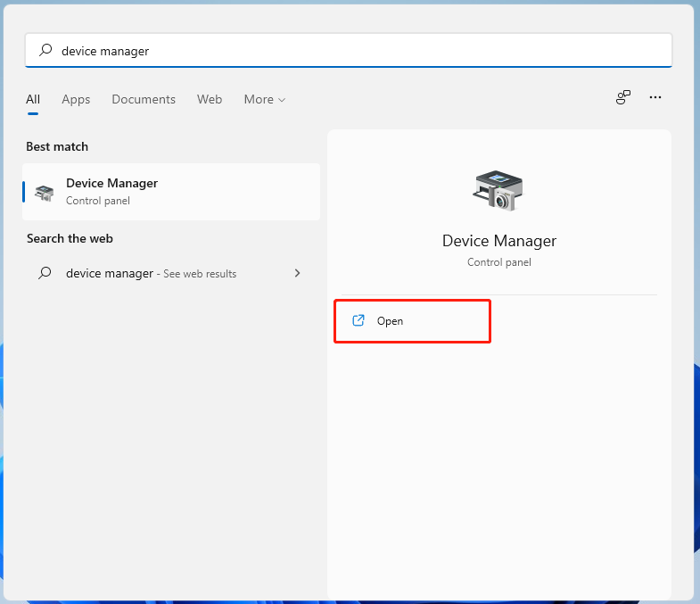Expand web results chevron arrow

tap(297, 273)
